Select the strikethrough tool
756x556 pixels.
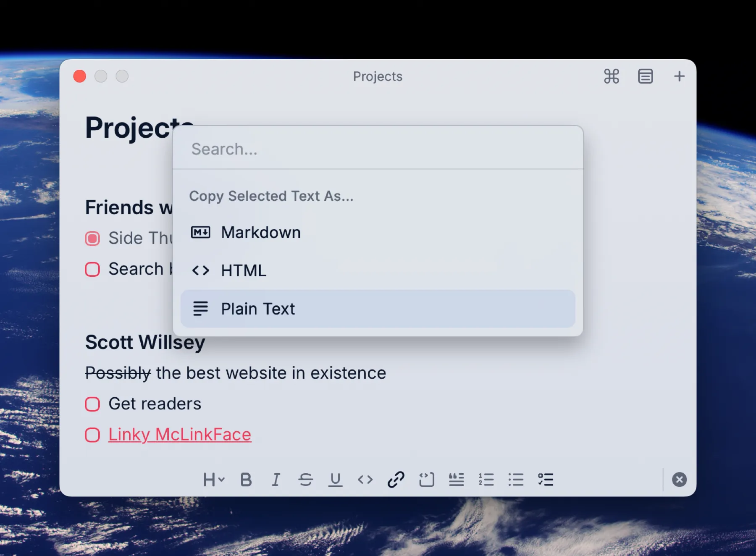[x=306, y=479]
